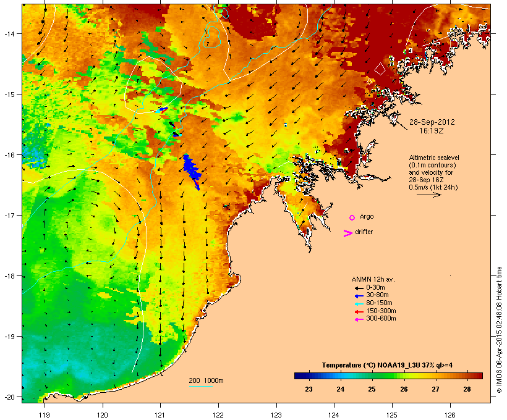Click the longitude axis label 119

pos(45,415)
